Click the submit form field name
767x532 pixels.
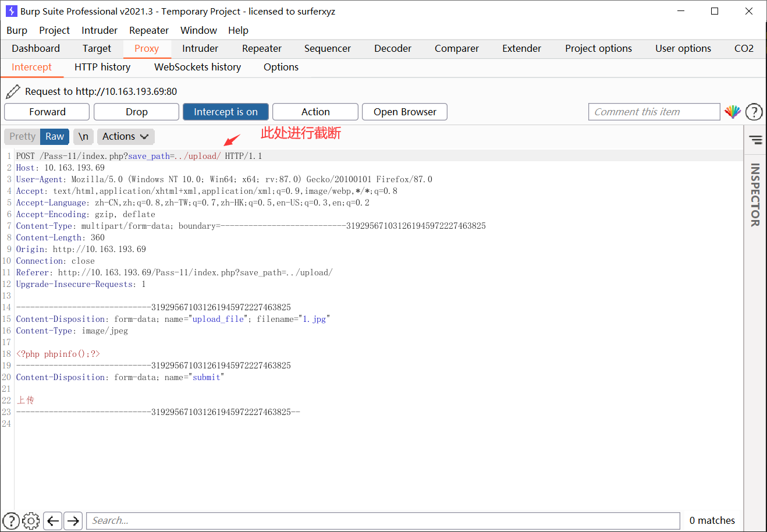(x=207, y=377)
